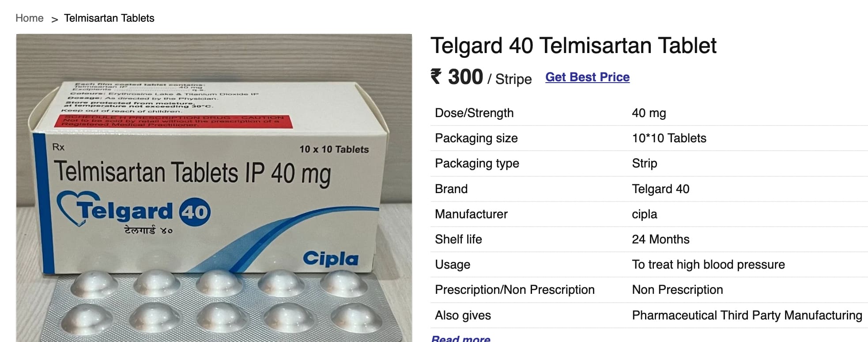Expand details with Read more
868x342 pixels.
(x=460, y=338)
